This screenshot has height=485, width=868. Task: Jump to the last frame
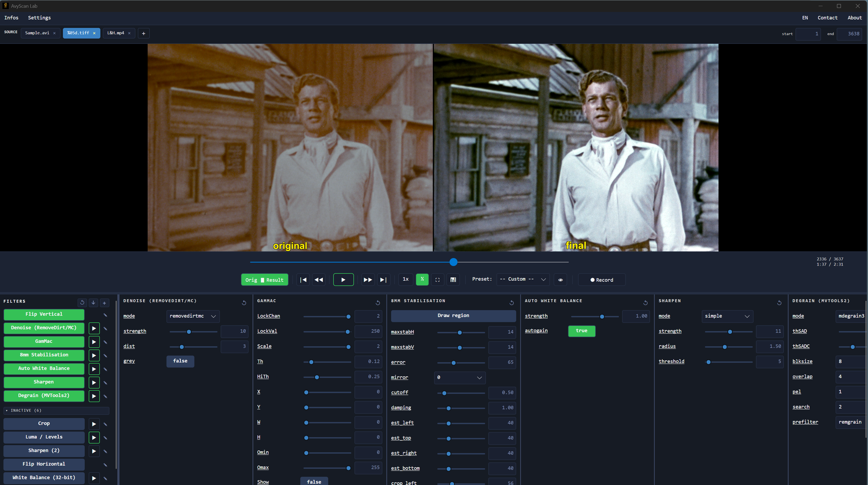383,280
